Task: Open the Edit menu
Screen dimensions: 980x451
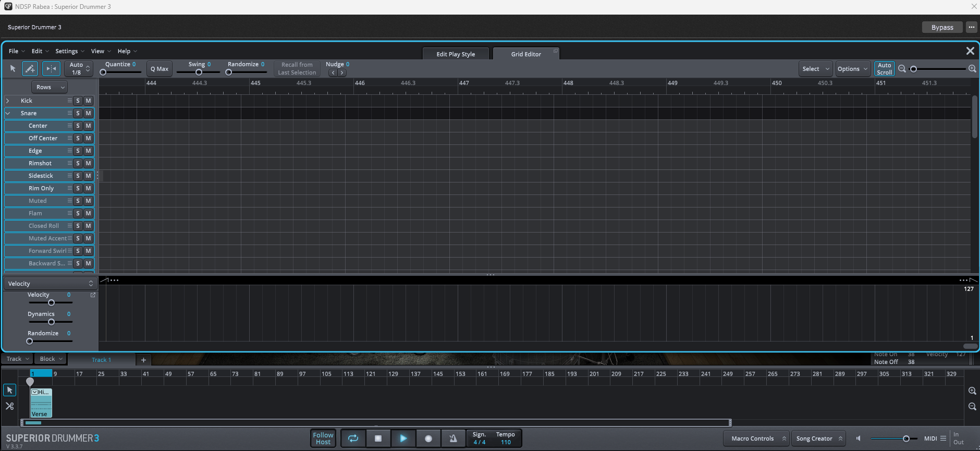Action: click(40, 51)
